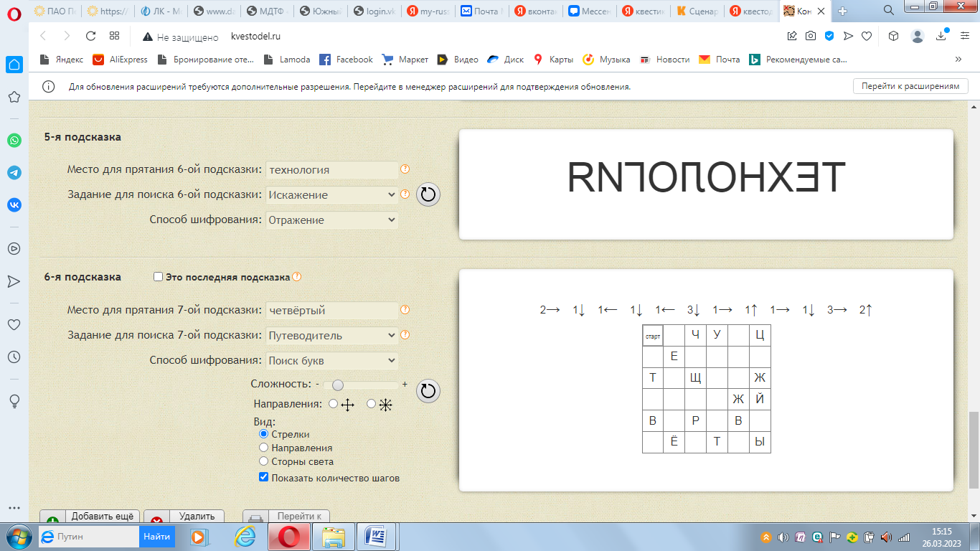
Task: Check 'Это последняя подсказка' checkbox
Action: (159, 277)
